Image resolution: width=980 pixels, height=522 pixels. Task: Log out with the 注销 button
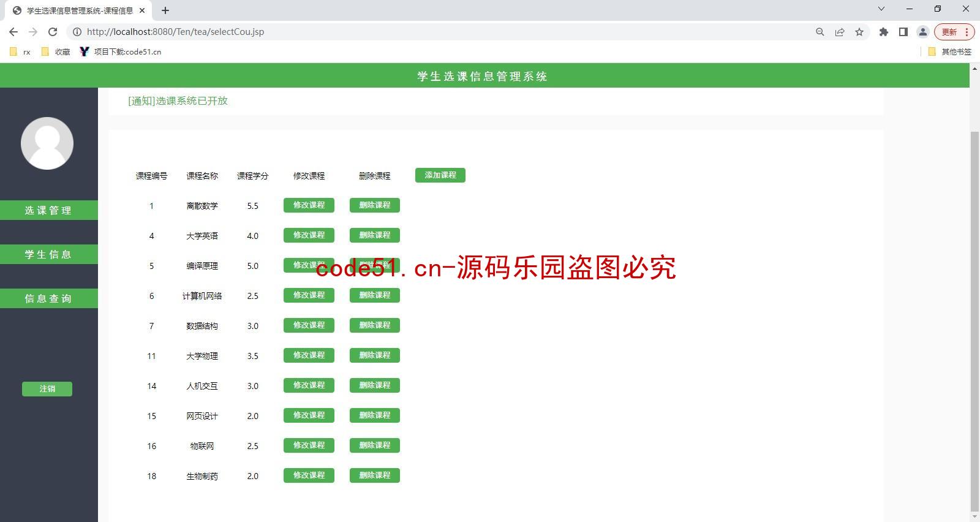pyautogui.click(x=47, y=389)
